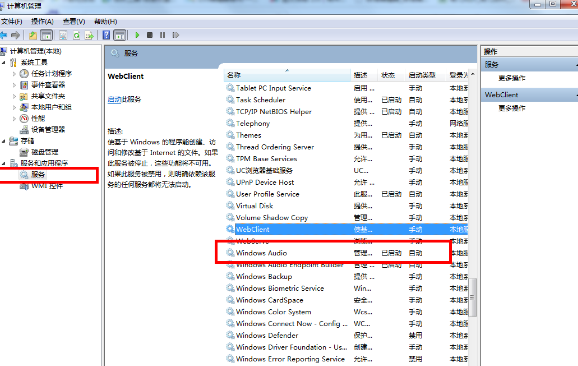Image resolution: width=578 pixels, height=366 pixels.
Task: Select Services (服务) in left tree
Action: click(38, 175)
